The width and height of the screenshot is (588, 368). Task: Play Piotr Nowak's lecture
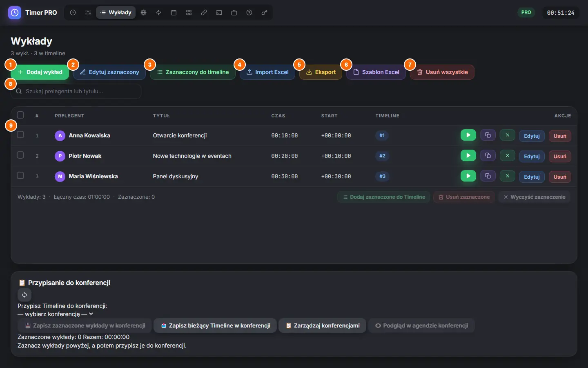pos(468,155)
